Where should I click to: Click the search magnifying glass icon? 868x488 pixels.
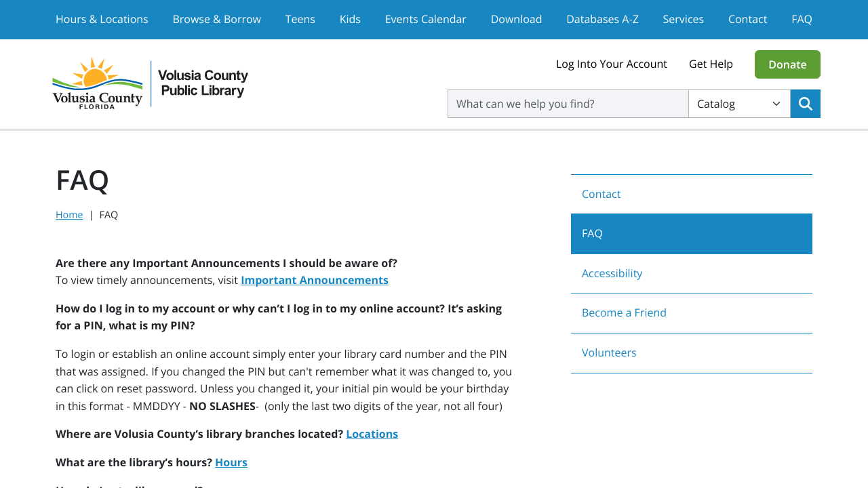(805, 103)
